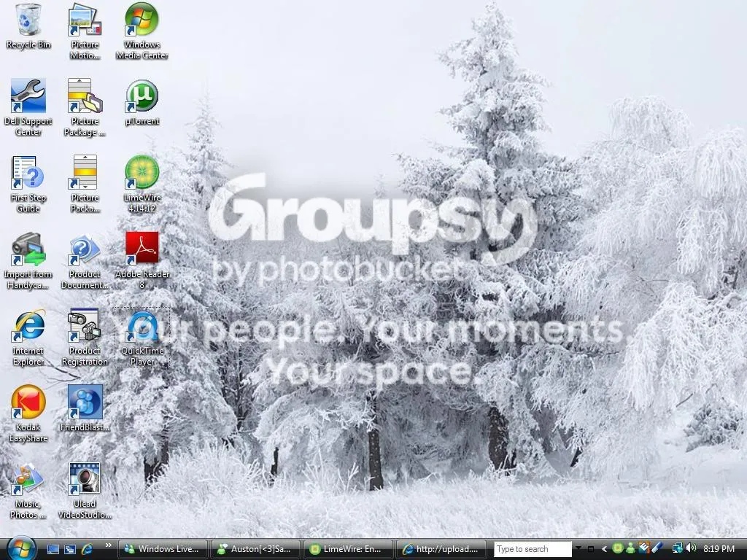Launch Windows Media Center shortcut
This screenshot has height=560, width=747.
(142, 31)
